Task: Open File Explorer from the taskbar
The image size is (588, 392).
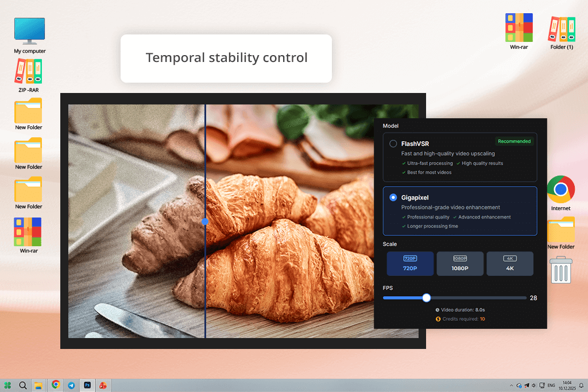Action: click(38, 385)
